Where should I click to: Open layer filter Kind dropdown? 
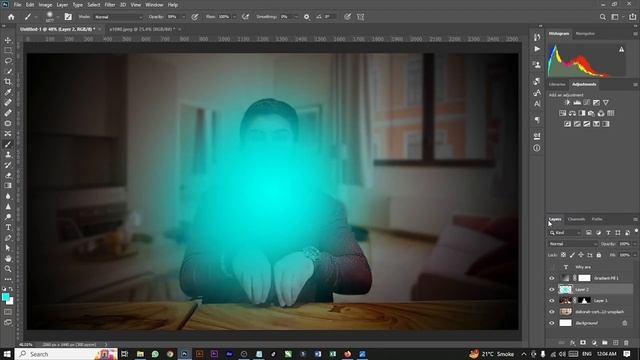tap(565, 233)
